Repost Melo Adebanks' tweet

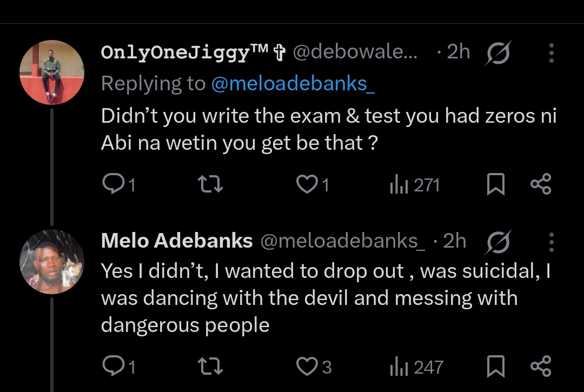tap(211, 367)
